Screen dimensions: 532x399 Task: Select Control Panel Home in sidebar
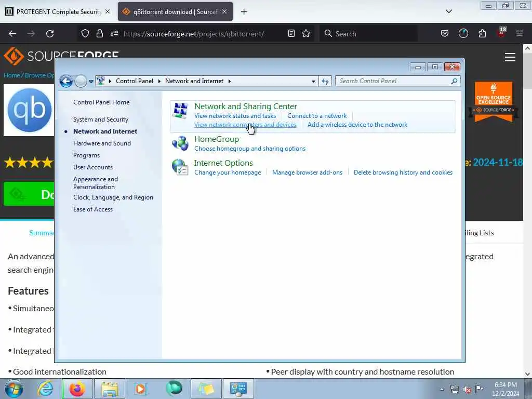101,102
